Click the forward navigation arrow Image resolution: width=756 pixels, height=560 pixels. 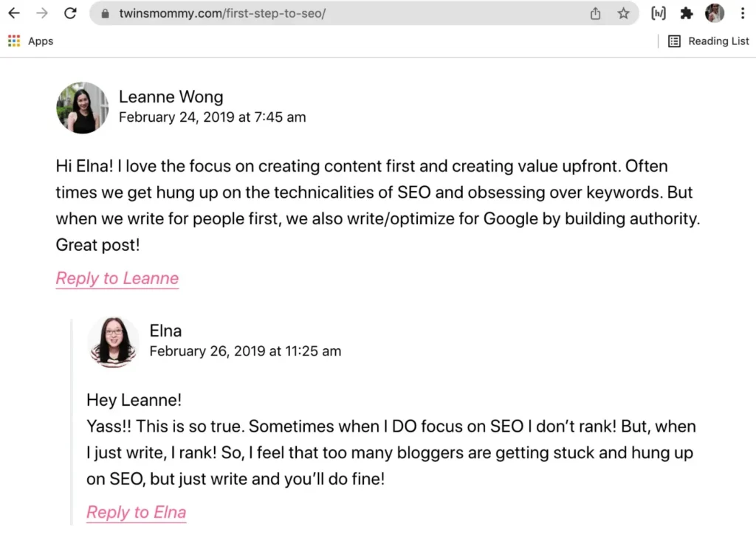pos(43,13)
